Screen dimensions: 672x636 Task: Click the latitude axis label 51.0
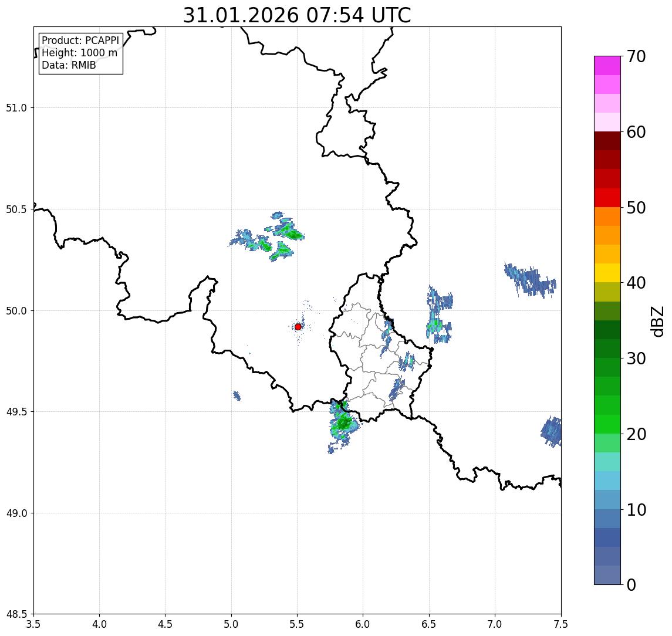[x=16, y=108]
